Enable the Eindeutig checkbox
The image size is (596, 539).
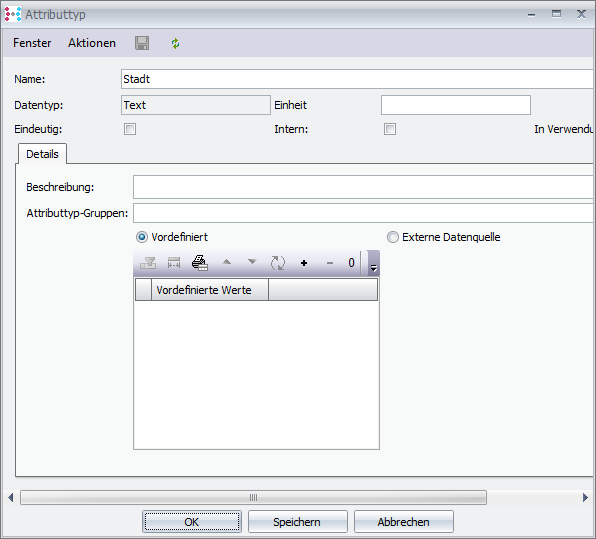[130, 129]
